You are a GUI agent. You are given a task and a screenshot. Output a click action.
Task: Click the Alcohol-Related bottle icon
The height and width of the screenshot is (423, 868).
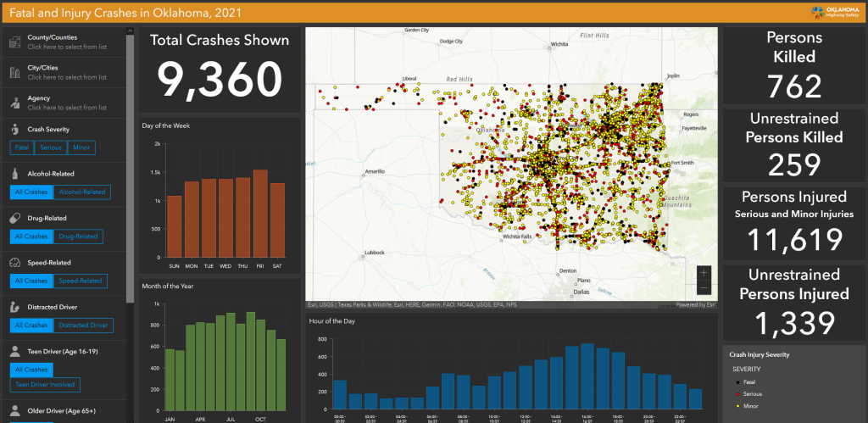[x=15, y=174]
